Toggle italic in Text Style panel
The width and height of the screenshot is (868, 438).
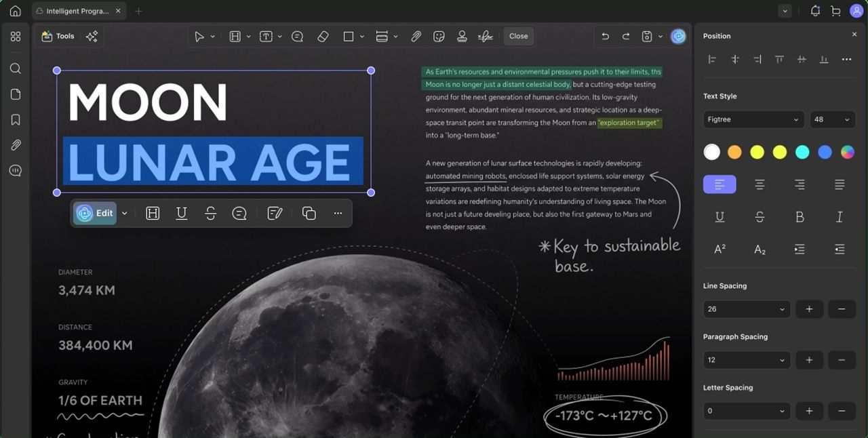pyautogui.click(x=840, y=217)
